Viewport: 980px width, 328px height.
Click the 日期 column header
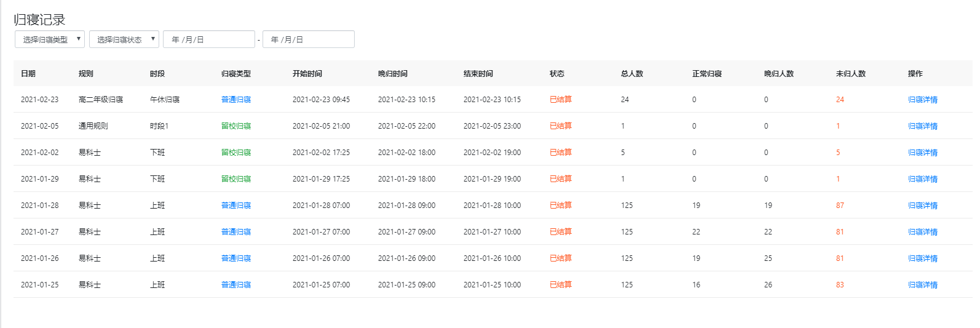click(x=28, y=74)
